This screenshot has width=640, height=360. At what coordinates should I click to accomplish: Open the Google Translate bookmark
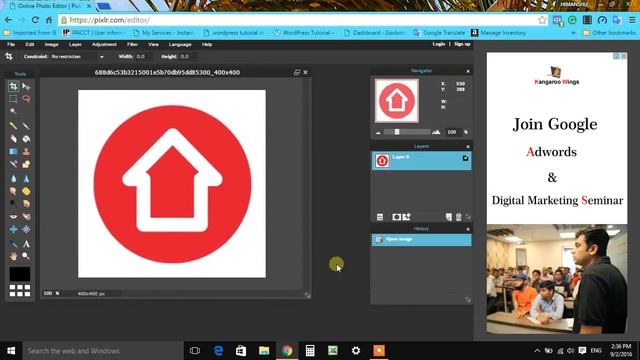coord(439,33)
